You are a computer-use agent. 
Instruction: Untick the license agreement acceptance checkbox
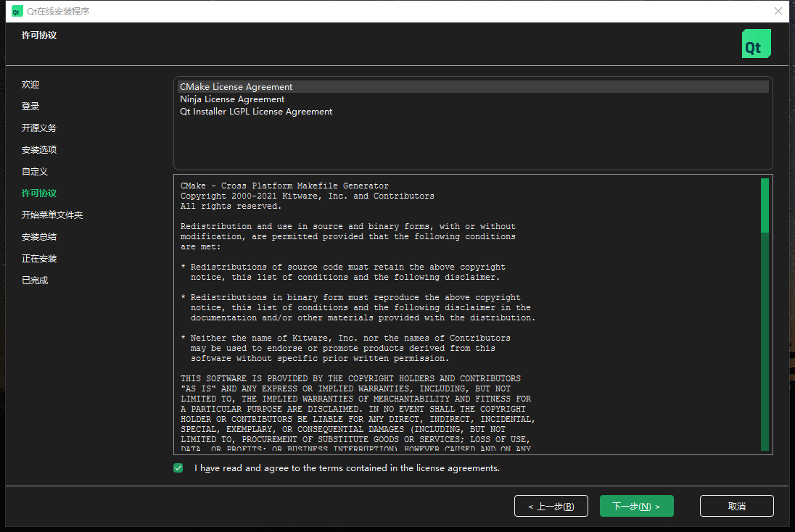click(x=178, y=467)
